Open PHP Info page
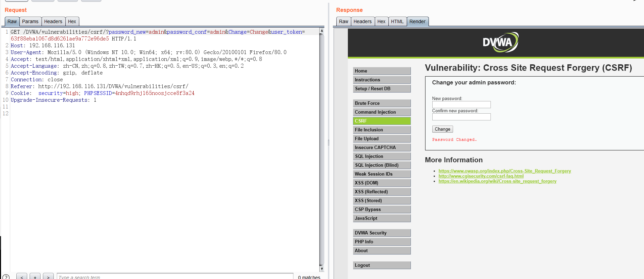The image size is (644, 279). [382, 242]
